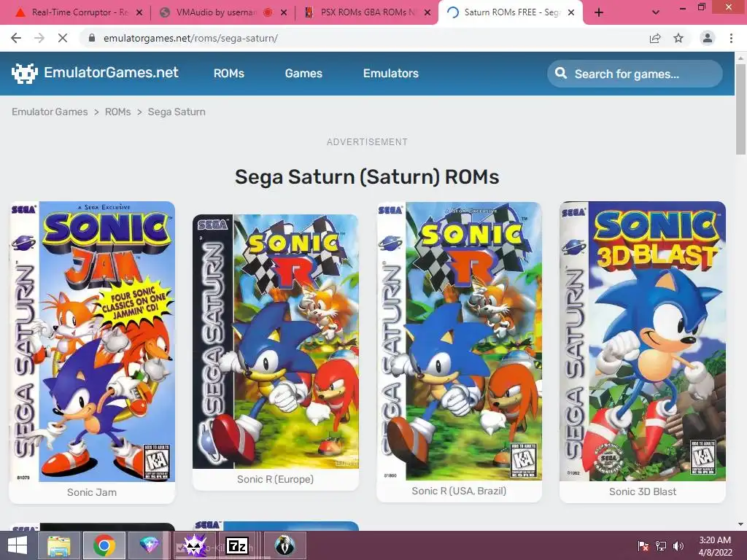Open Sonic Jam cover thumbnail

coord(93,341)
